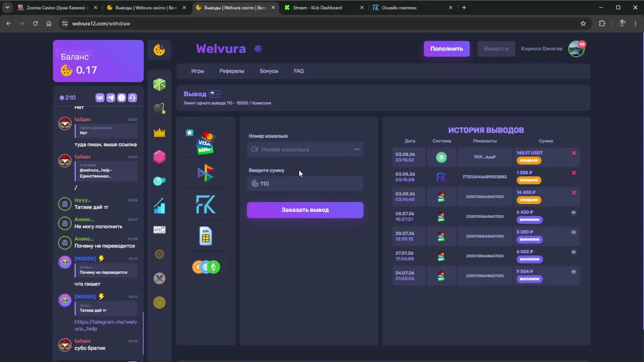Open the Telegram link in chat header

(111, 98)
